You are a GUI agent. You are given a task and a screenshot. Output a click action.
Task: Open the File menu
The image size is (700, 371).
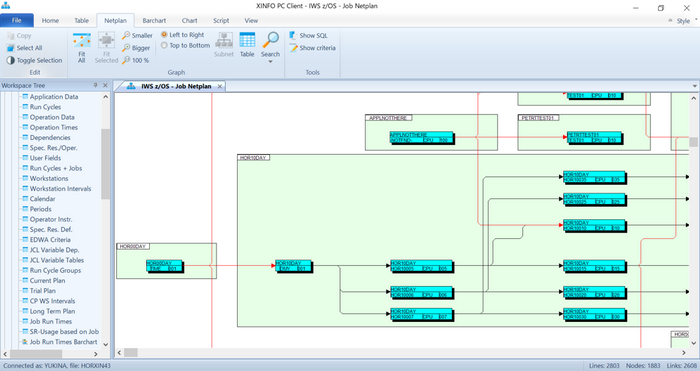tap(17, 21)
